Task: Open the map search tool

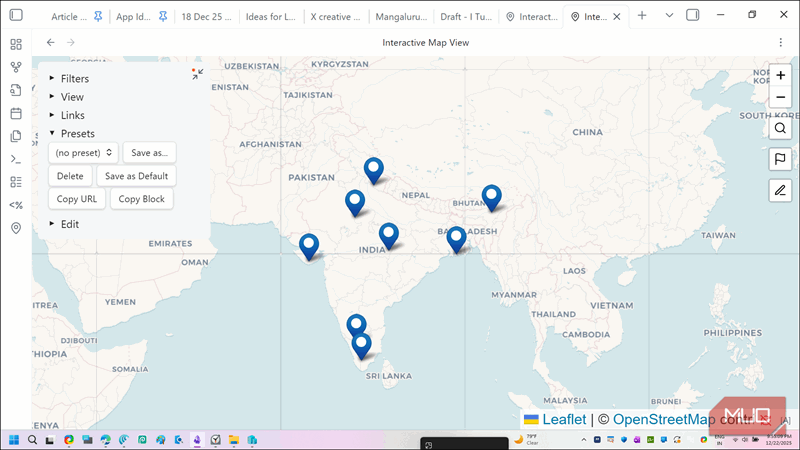Action: [x=781, y=128]
